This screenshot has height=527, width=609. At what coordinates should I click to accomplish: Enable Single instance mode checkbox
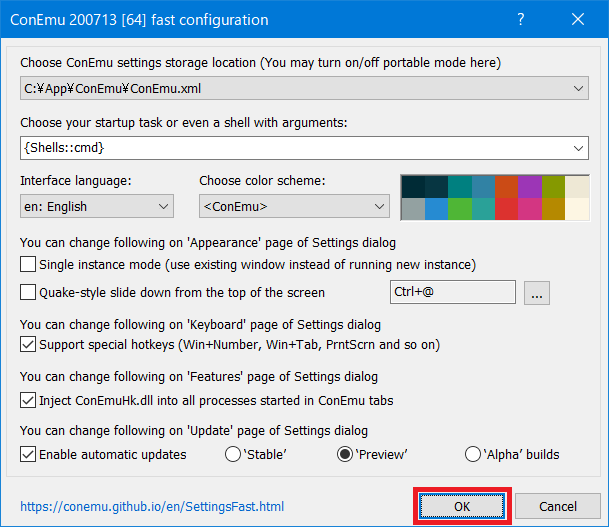(x=28, y=264)
